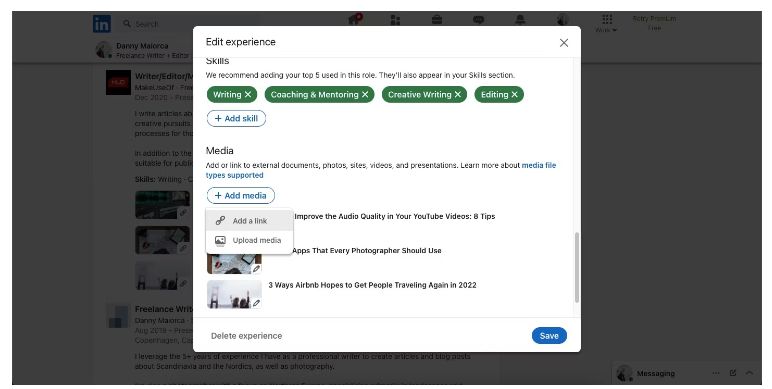Click the LinkedIn logo icon
The height and width of the screenshot is (389, 772).
(102, 24)
